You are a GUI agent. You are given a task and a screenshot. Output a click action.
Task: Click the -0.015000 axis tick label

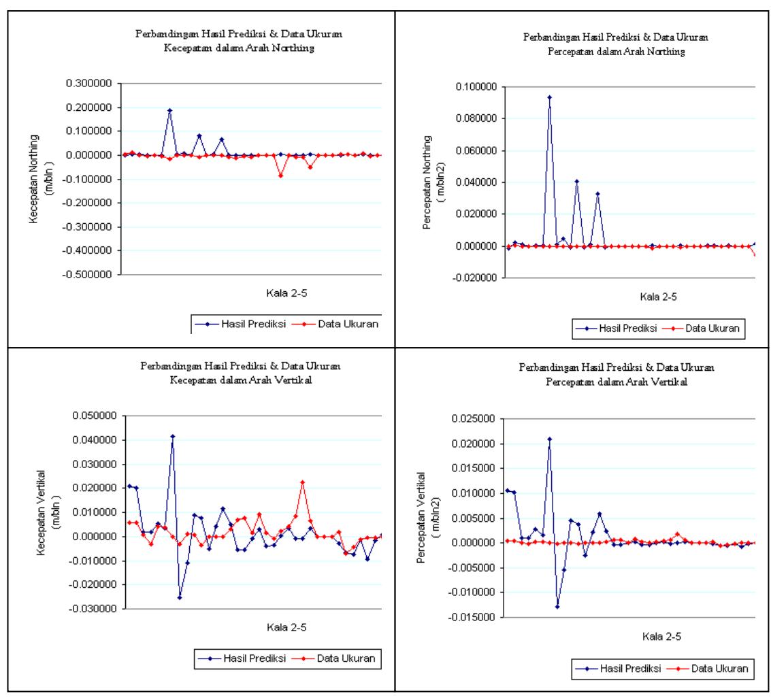472,618
